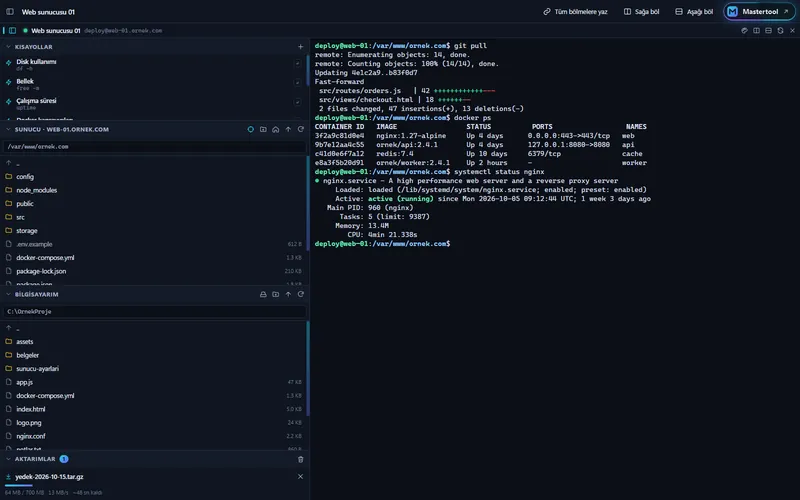Open node_modules folder on server
Image resolution: width=800 pixels, height=500 pixels.
coord(153,190)
